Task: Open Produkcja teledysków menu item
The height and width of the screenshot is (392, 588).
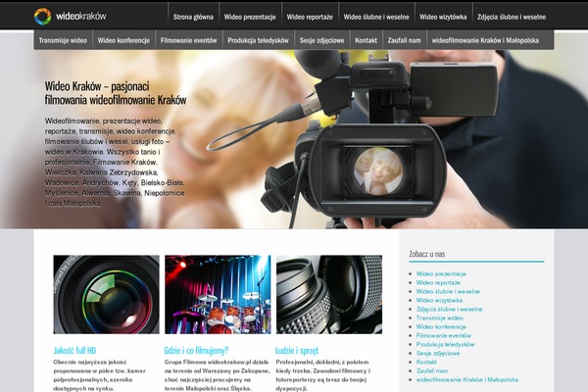Action: point(258,41)
